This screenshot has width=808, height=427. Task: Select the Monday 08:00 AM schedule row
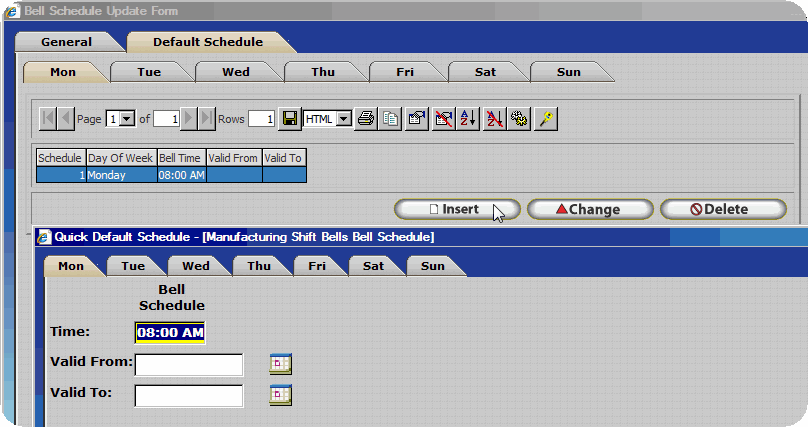click(x=170, y=175)
